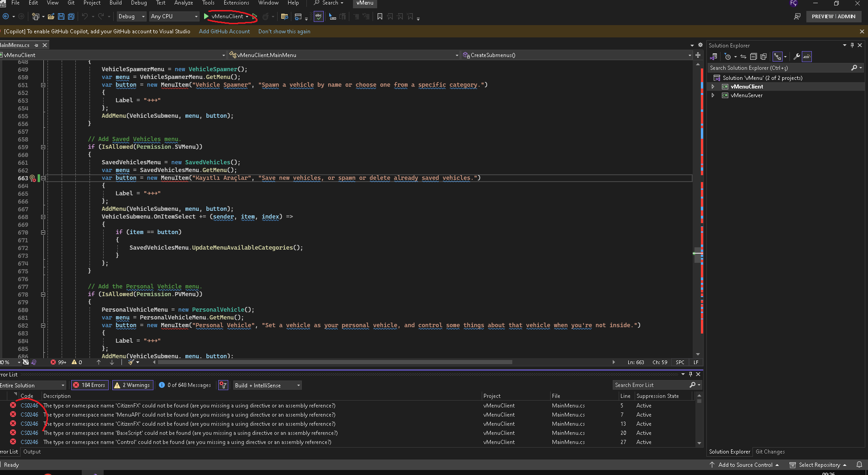Expand the vMenuServer project node

713,95
